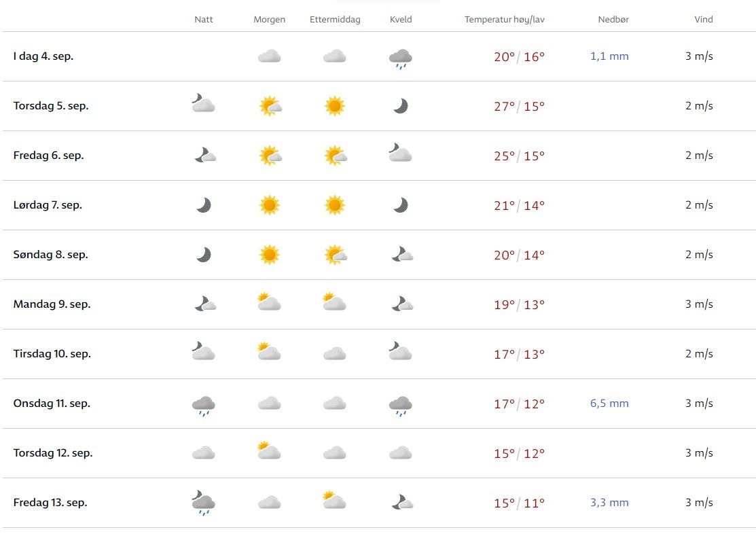Click the Nedbør column header
Screen dimensions: 756x534
point(613,20)
